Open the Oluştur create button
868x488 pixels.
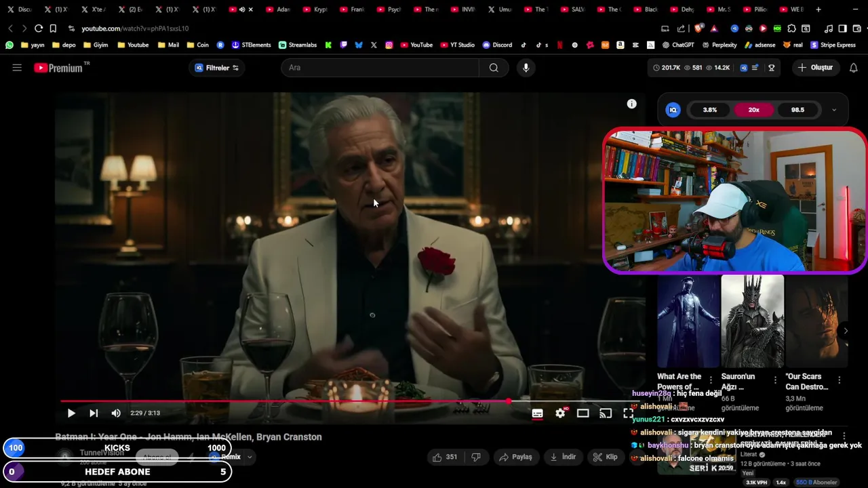pos(815,68)
